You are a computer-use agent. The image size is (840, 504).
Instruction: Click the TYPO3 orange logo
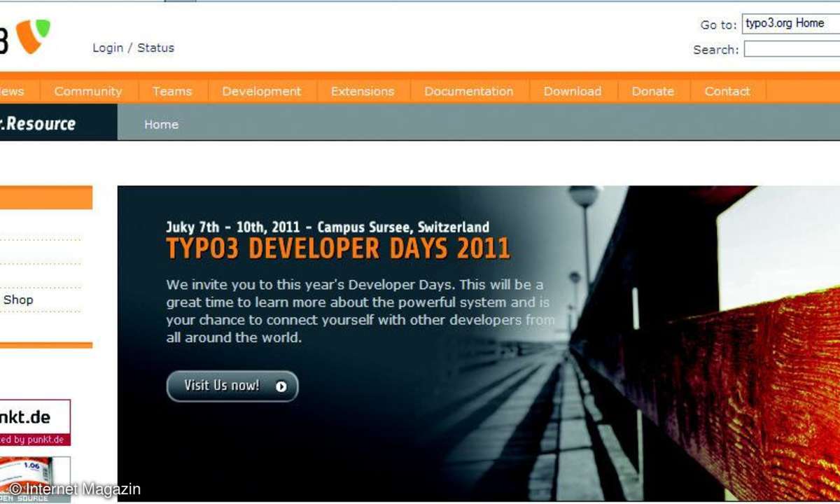click(x=33, y=36)
